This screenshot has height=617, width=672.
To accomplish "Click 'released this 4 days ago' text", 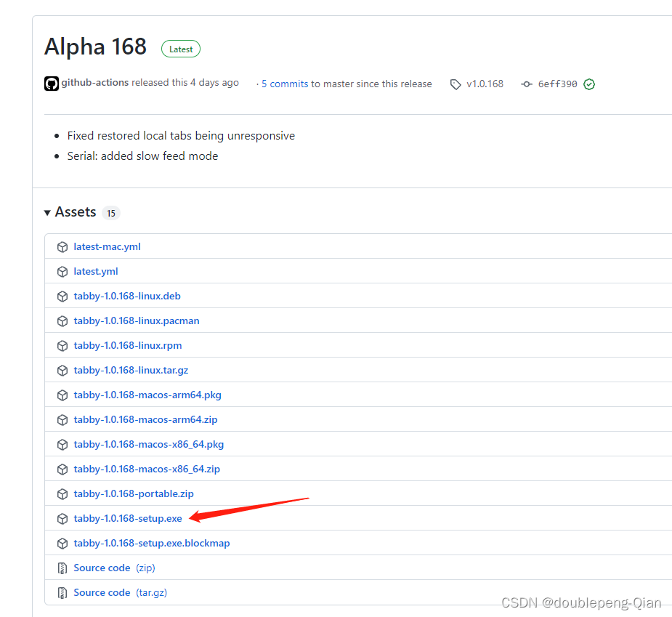I will (x=185, y=82).
